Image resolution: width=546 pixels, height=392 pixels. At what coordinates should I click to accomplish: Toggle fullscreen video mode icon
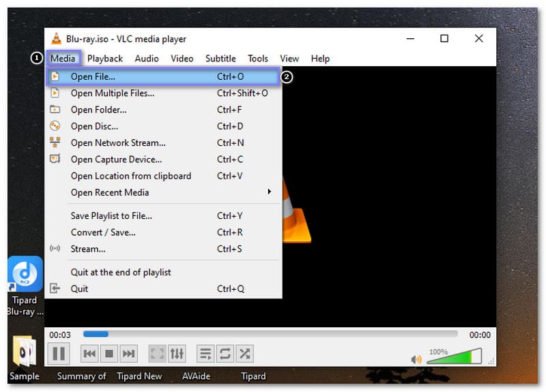click(157, 354)
